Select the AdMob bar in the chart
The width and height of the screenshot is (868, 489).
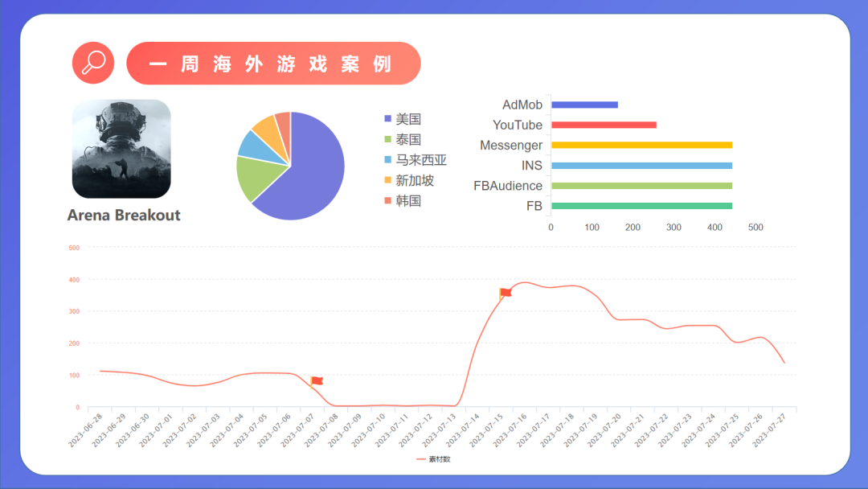[x=584, y=105]
